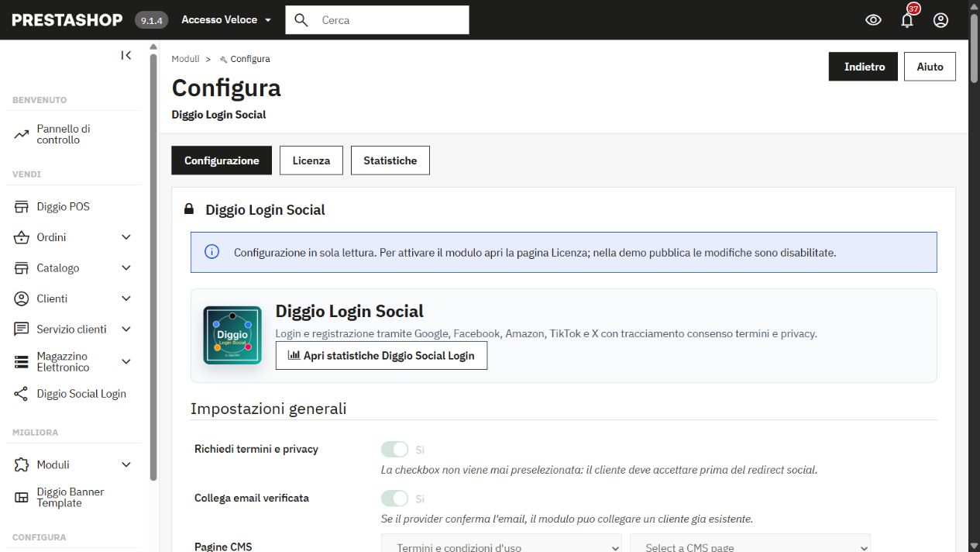The height and width of the screenshot is (552, 980).
Task: Click the Moduli breadcrumb link
Action: pyautogui.click(x=186, y=59)
